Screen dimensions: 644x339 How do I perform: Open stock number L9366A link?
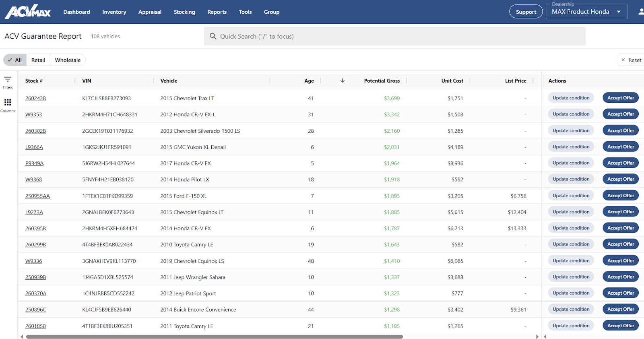tap(34, 147)
